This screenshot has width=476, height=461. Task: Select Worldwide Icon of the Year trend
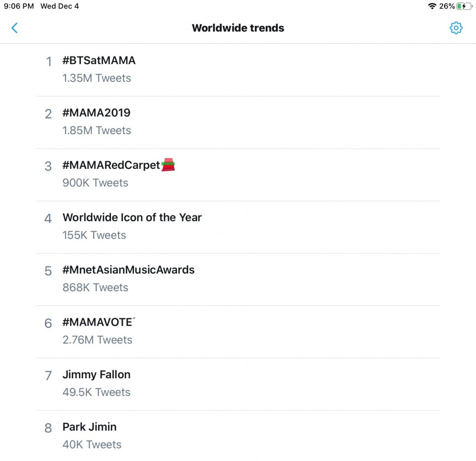click(238, 227)
